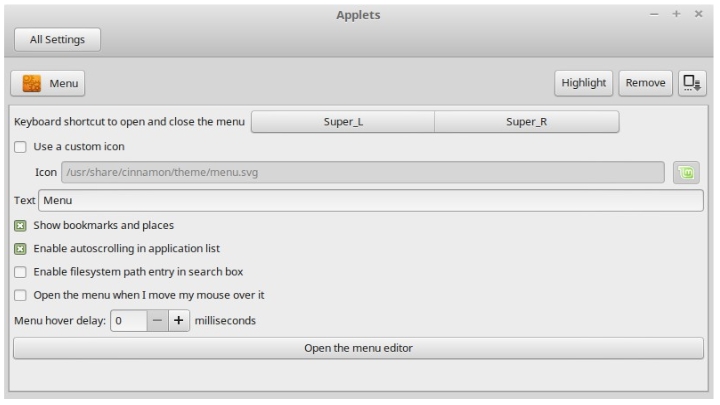Click the Super_L keyboard shortcut slot
This screenshot has height=405, width=720.
[342, 122]
